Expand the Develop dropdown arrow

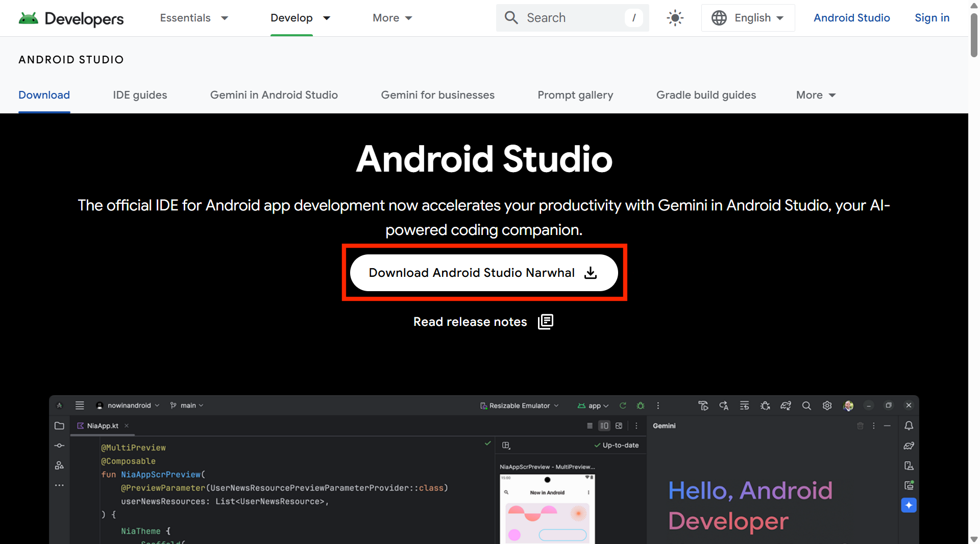(327, 18)
